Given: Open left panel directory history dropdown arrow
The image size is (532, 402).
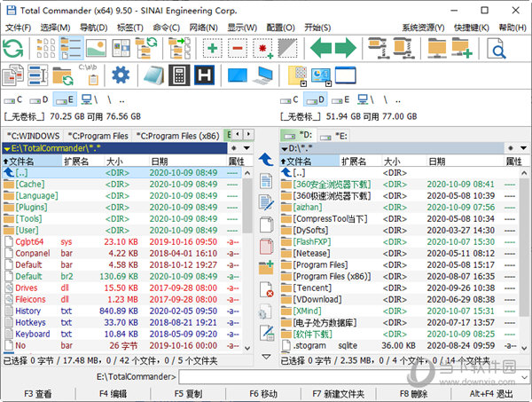Looking at the screenshot, I should pyautogui.click(x=247, y=148).
